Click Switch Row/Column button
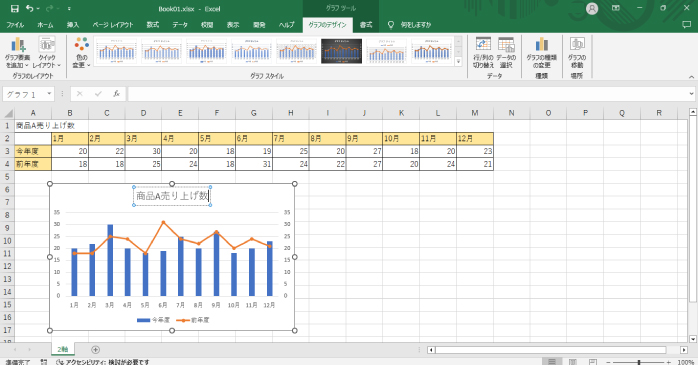 (483, 53)
